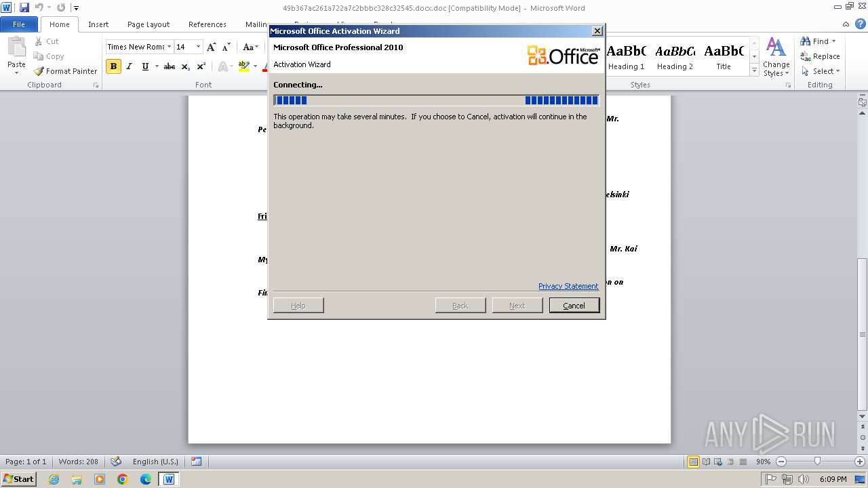Open the Clipboard dialog launcher
Screen dimensions: 868x488
point(96,85)
